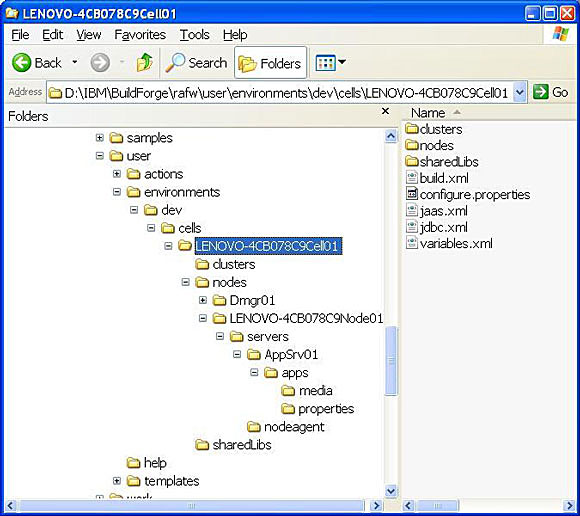580x516 pixels.
Task: Select the samples folder in tree
Action: coord(141,138)
